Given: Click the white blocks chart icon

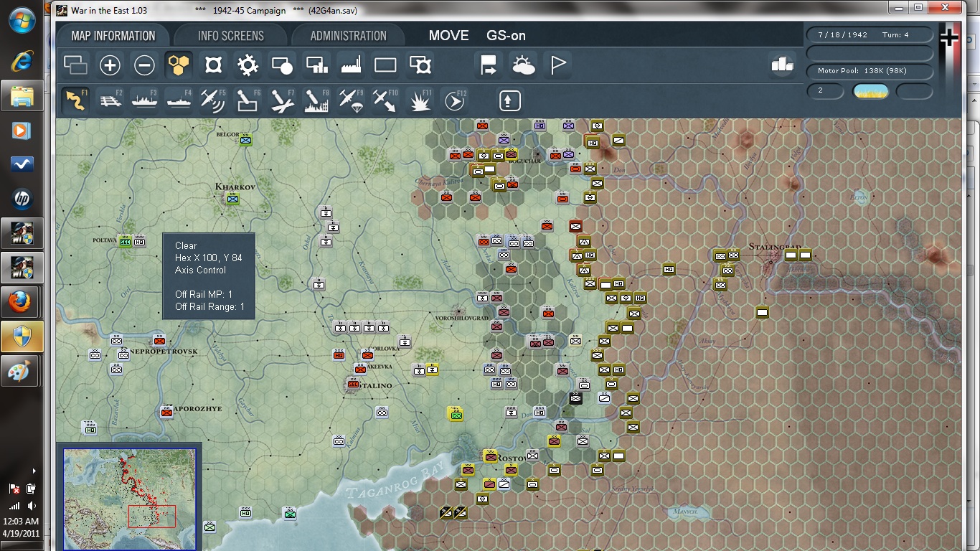Looking at the screenshot, I should 782,65.
